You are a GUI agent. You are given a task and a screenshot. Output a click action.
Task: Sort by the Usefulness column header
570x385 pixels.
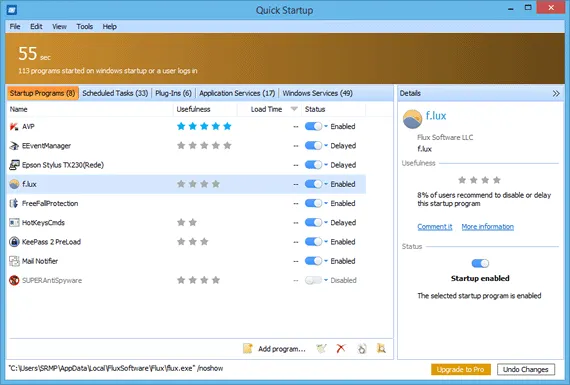205,109
